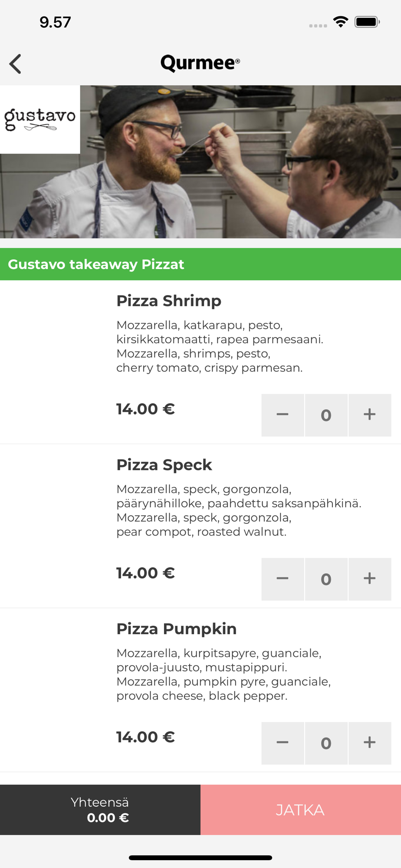
Task: Tap the Pizza Shrimp quantity field
Action: click(326, 415)
